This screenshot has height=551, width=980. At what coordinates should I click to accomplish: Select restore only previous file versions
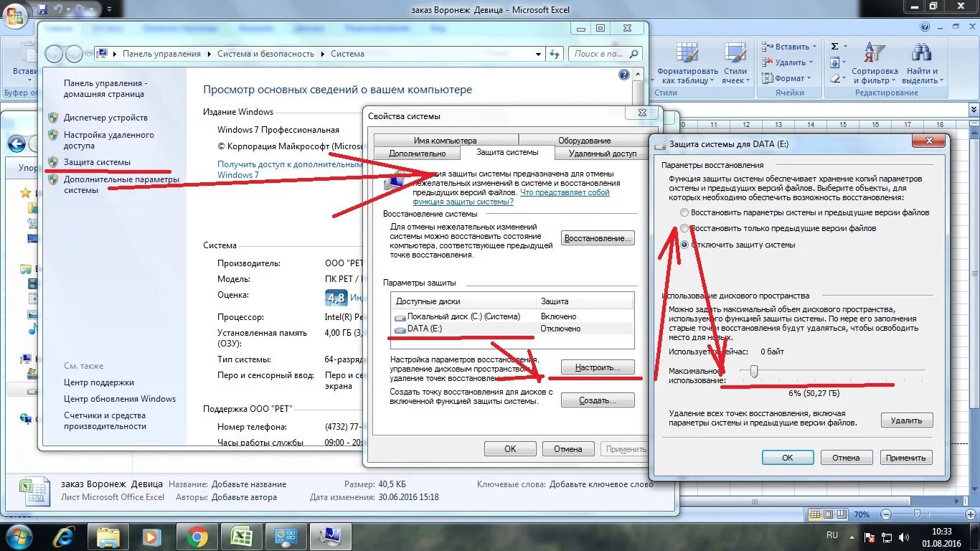tap(684, 228)
